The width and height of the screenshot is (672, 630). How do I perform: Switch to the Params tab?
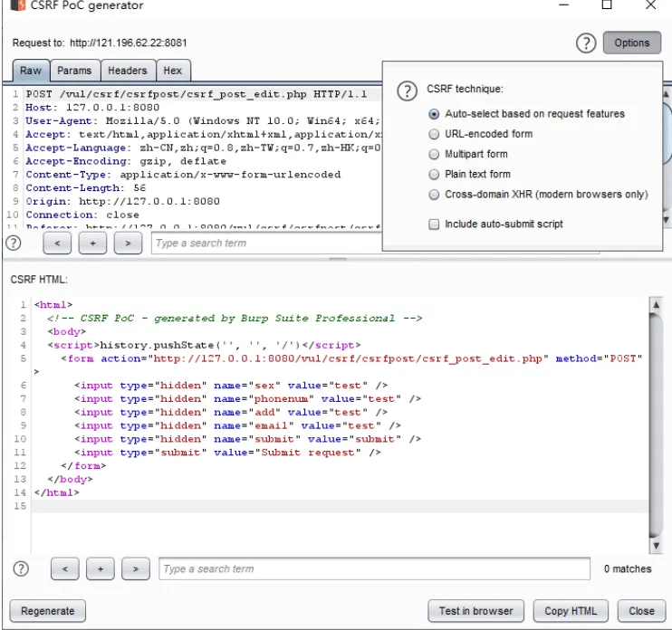click(x=74, y=71)
